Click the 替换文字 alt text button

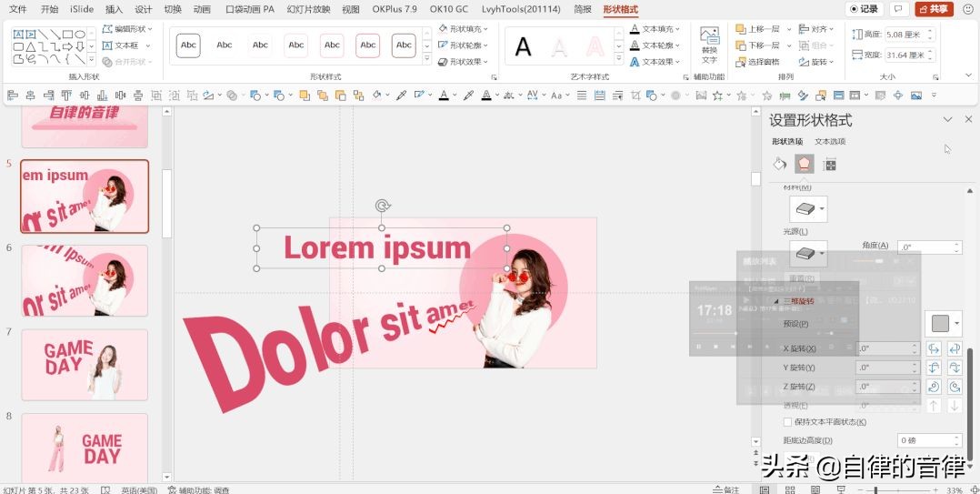tap(709, 45)
